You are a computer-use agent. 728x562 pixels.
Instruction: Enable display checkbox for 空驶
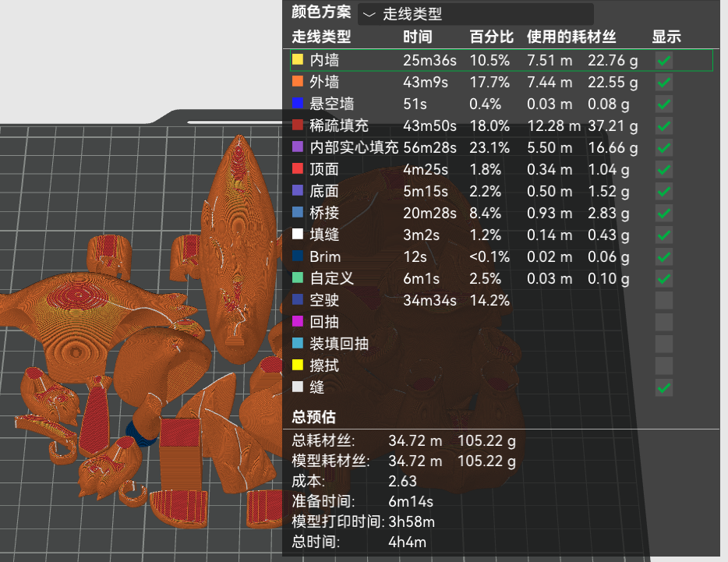(664, 301)
